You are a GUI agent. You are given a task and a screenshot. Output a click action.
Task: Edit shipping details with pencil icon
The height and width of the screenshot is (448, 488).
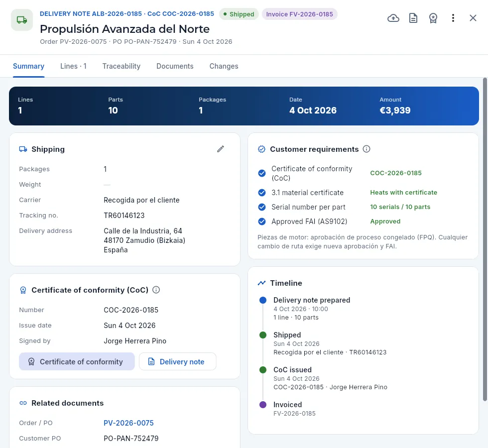(x=220, y=149)
